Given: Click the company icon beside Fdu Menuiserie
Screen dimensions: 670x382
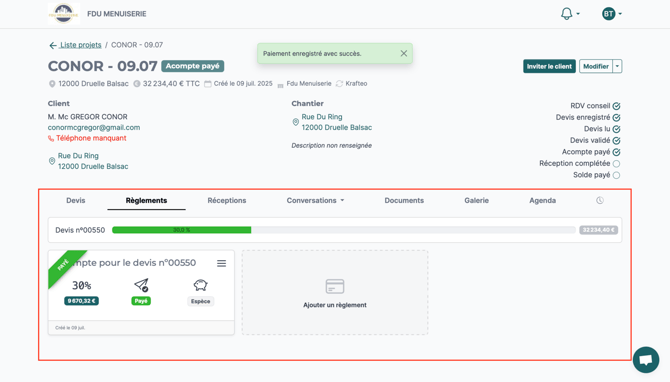Looking at the screenshot, I should click(x=280, y=85).
